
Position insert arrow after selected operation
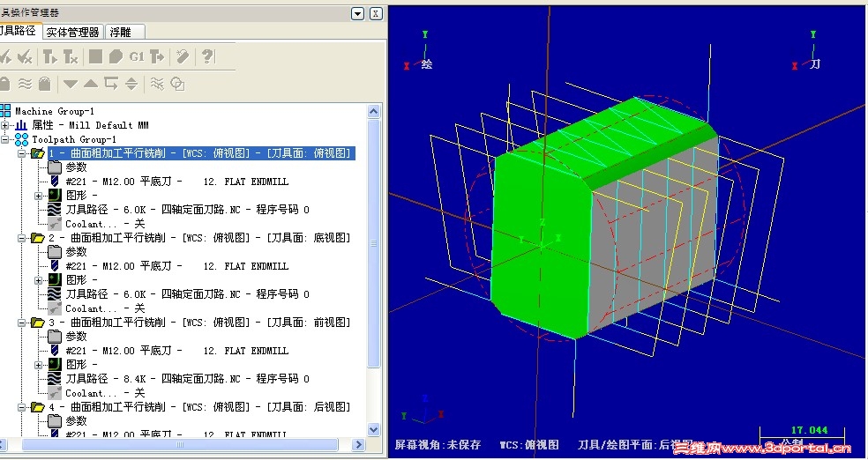(111, 84)
